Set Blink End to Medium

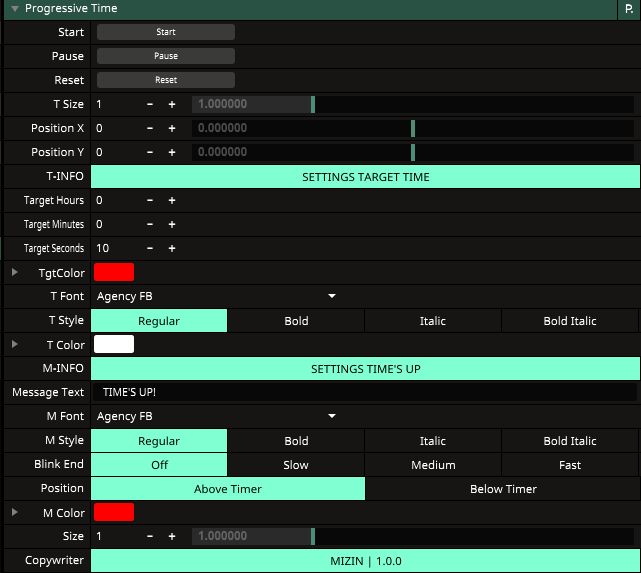[x=433, y=465]
